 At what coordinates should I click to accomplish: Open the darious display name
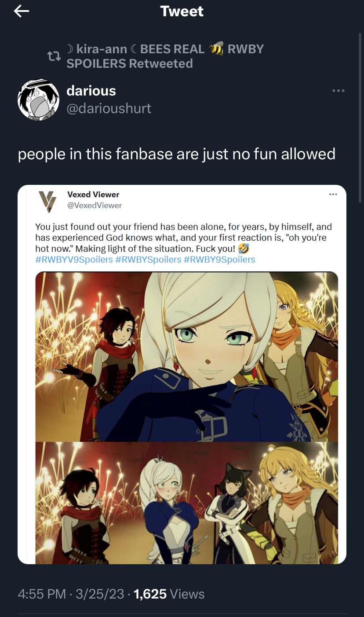click(91, 91)
